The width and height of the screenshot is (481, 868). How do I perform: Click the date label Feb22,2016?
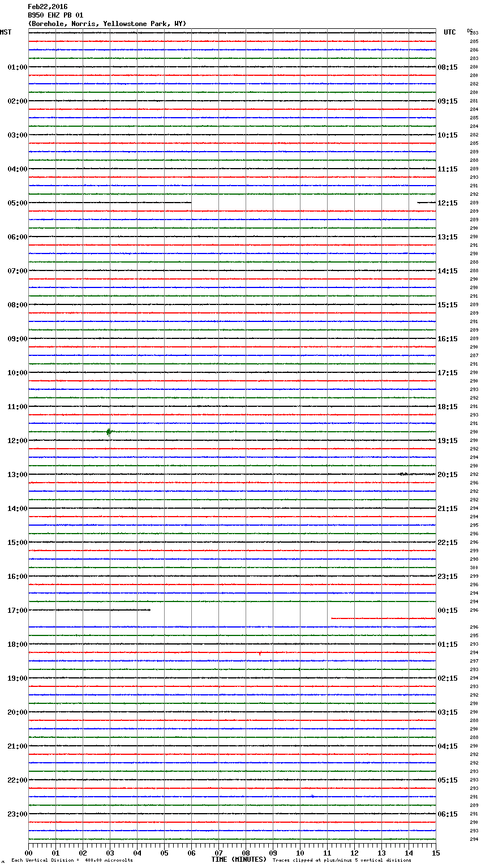(48, 7)
